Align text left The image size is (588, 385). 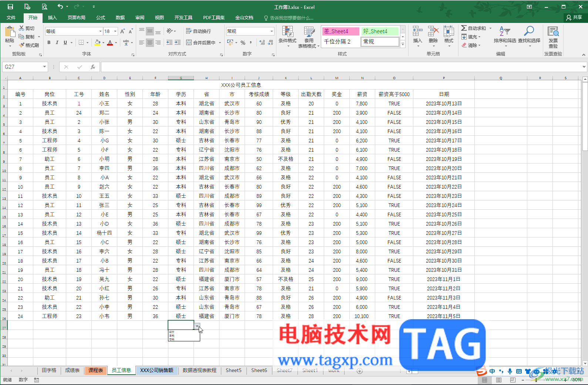click(142, 43)
